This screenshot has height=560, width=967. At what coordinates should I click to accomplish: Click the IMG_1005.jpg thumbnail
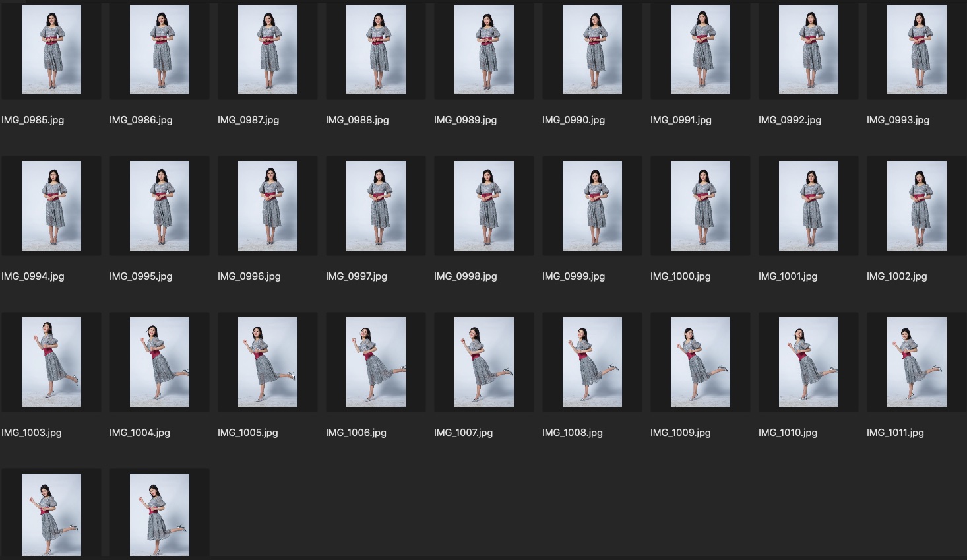click(x=268, y=362)
